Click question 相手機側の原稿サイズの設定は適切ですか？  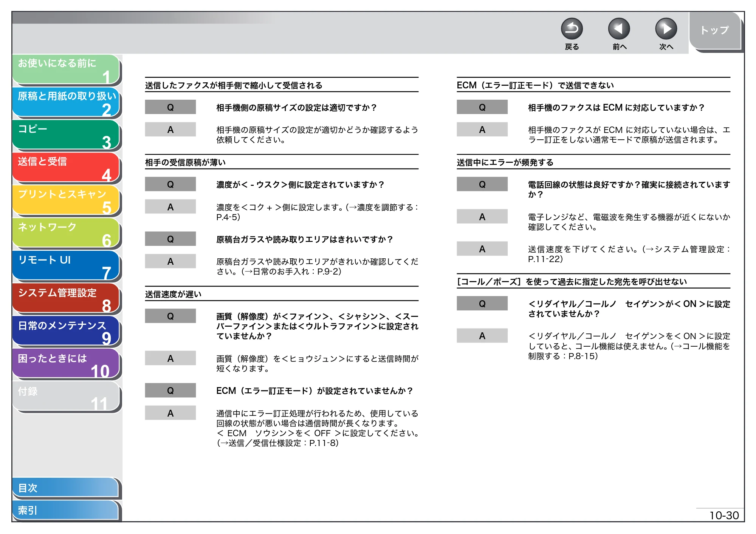coord(297,108)
